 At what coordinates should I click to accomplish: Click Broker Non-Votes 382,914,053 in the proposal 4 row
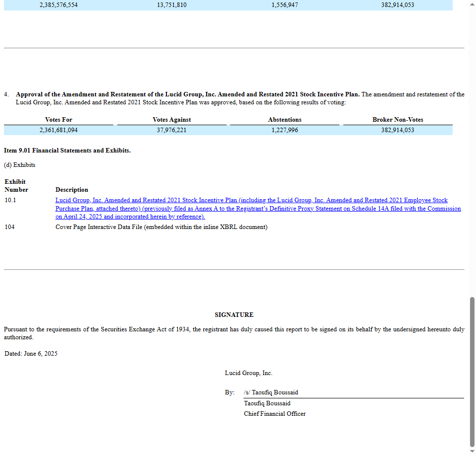[397, 130]
